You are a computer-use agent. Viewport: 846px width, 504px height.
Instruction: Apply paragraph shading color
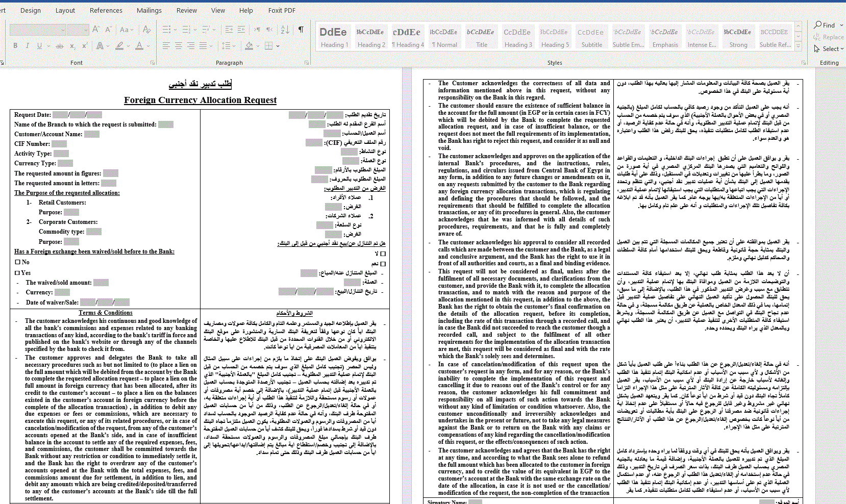(x=249, y=46)
